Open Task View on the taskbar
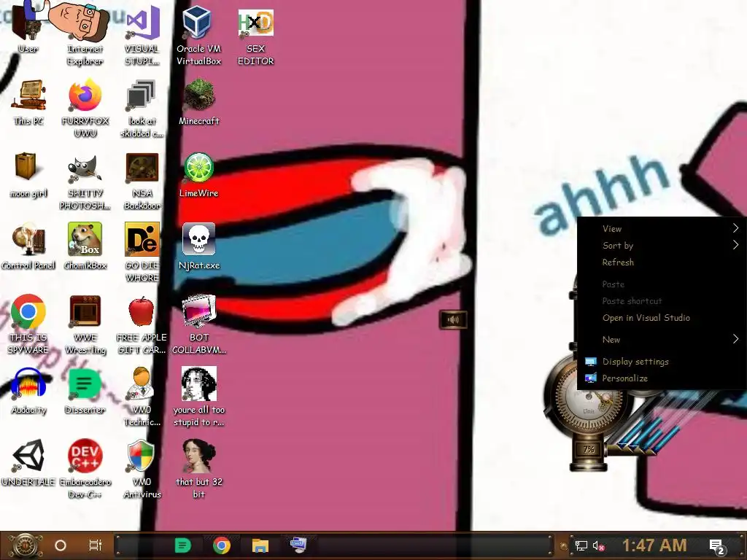Viewport: 747px width, 560px height. coord(96,545)
